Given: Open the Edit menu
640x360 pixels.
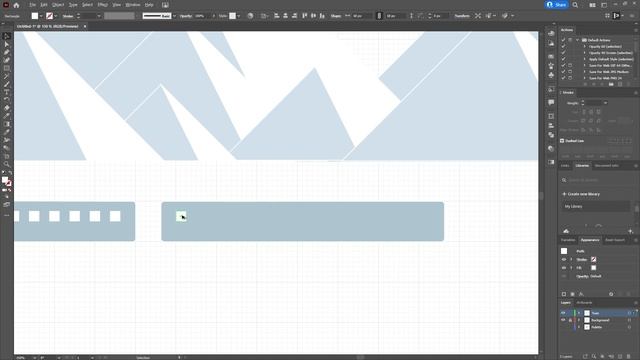Looking at the screenshot, I should tap(44, 5).
